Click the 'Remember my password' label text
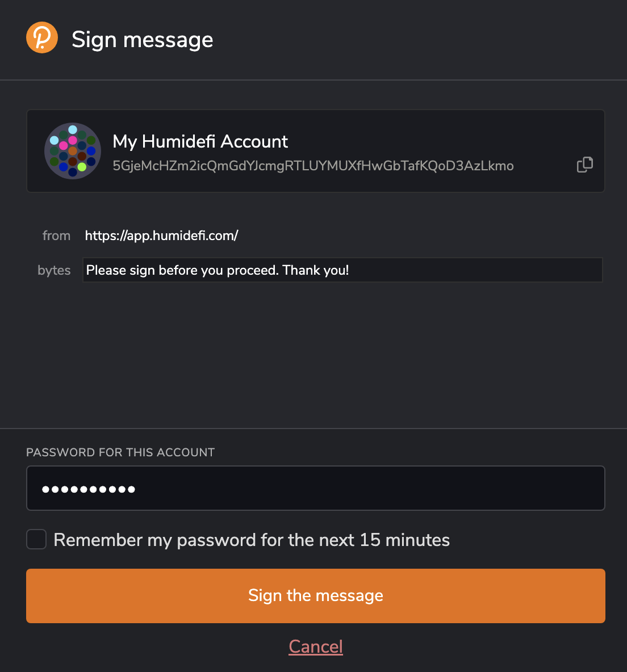627x672 pixels. tap(252, 540)
